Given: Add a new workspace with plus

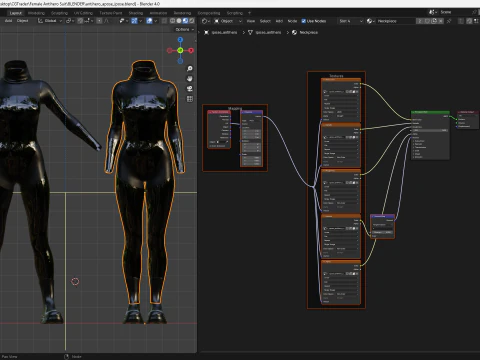Looking at the screenshot, I should pyautogui.click(x=249, y=13).
